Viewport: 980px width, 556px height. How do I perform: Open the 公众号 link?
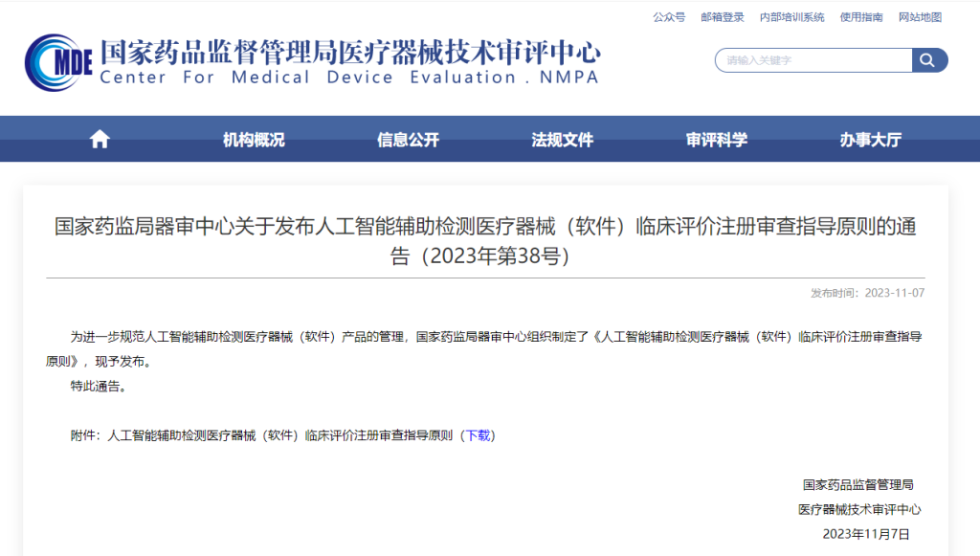click(669, 17)
